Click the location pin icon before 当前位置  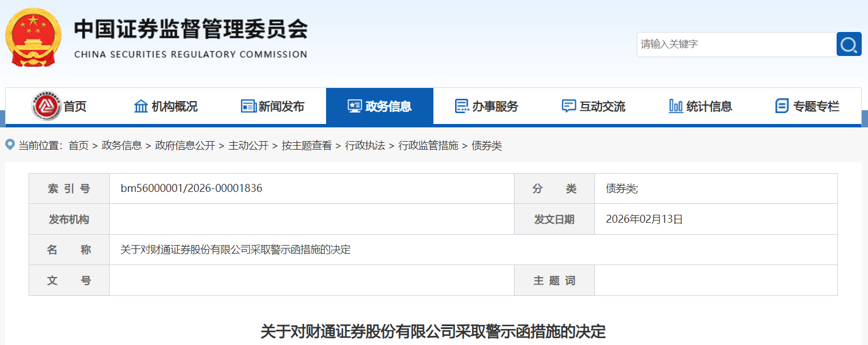pos(10,145)
